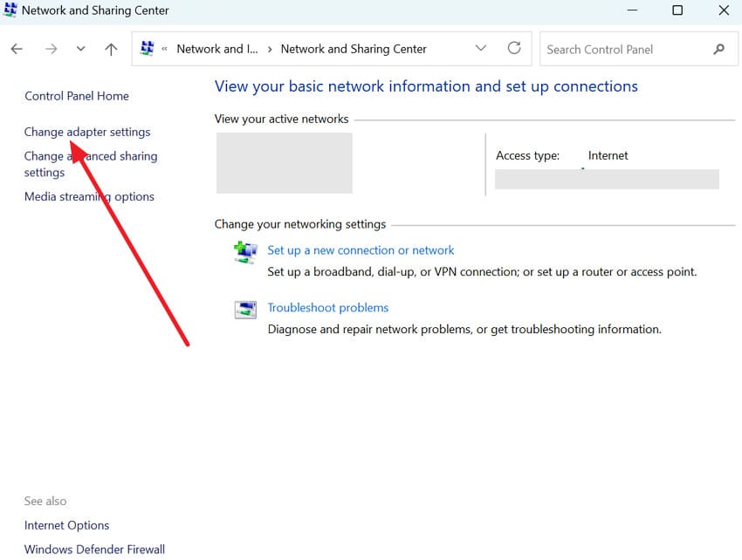Click the Forward navigation arrow
The width and height of the screenshot is (742, 560).
51,49
